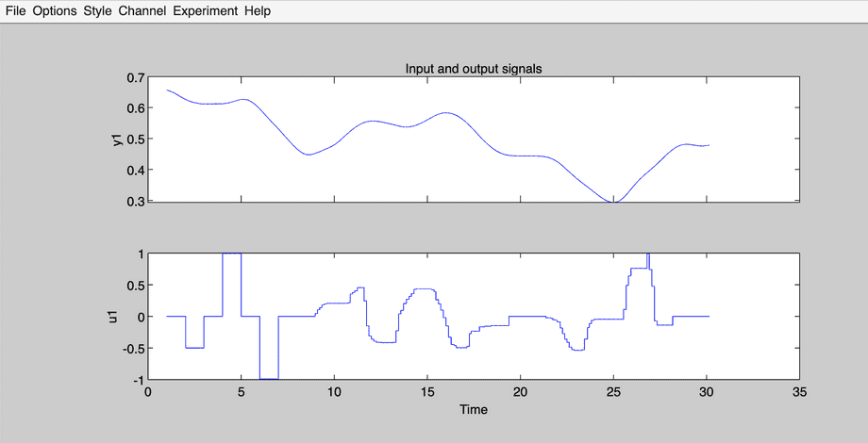Click the 15 tick label on Time axis
Screen dimensions: 868x443
[426, 393]
